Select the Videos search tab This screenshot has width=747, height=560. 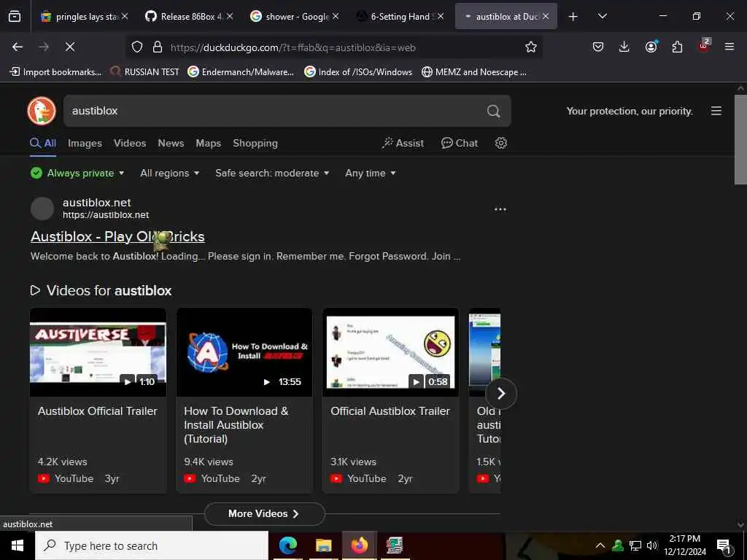130,143
